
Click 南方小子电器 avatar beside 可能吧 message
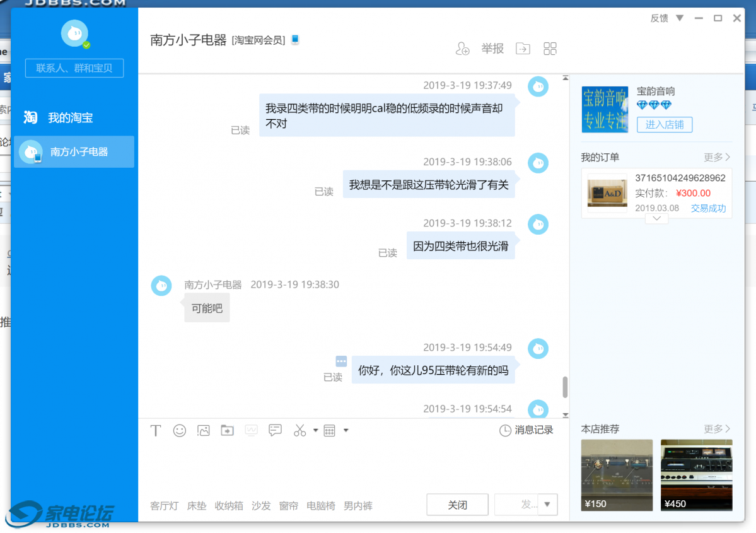click(x=161, y=286)
